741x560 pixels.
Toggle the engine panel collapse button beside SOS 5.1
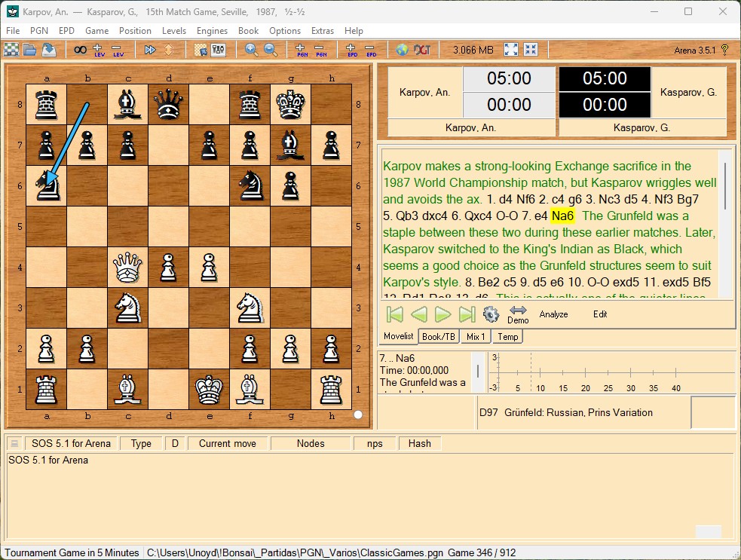pos(14,443)
